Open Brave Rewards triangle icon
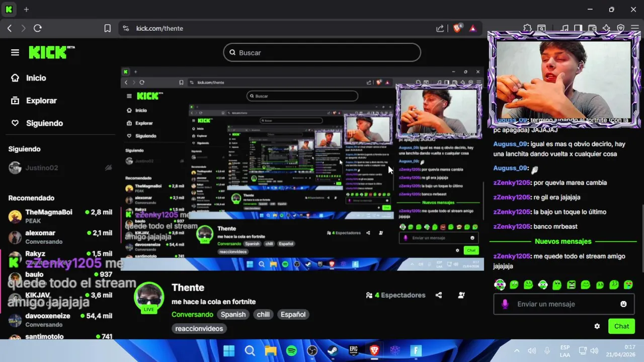 click(473, 29)
